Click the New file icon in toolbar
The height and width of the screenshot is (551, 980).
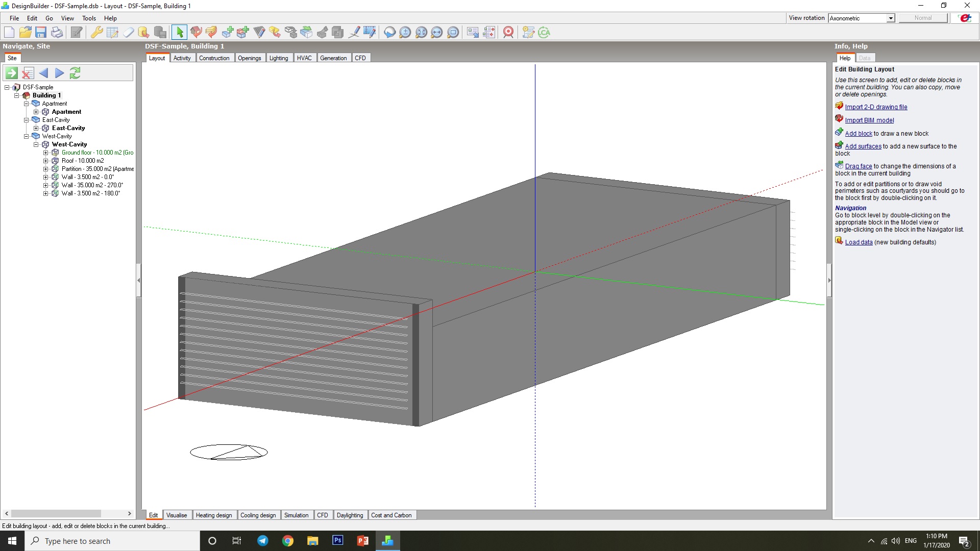9,32
